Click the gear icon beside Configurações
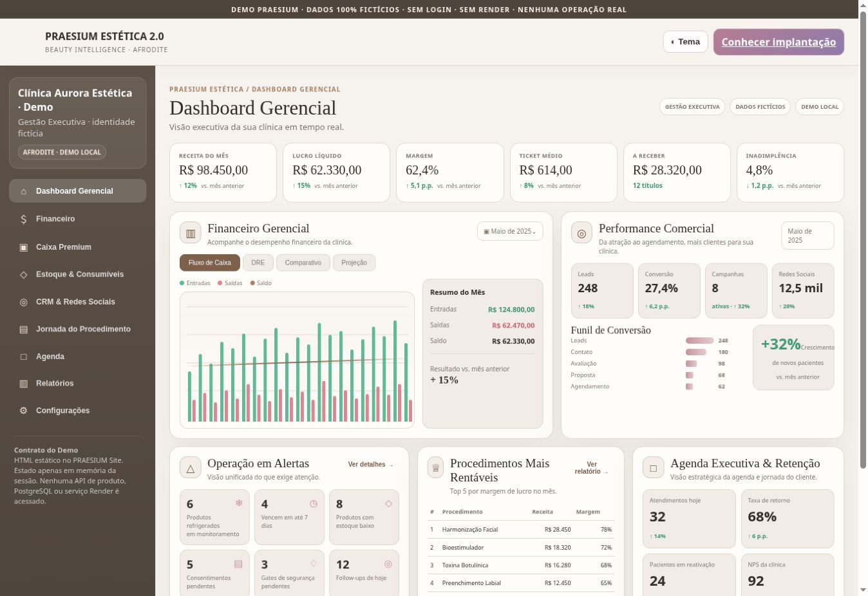This screenshot has width=868, height=596. (24, 411)
